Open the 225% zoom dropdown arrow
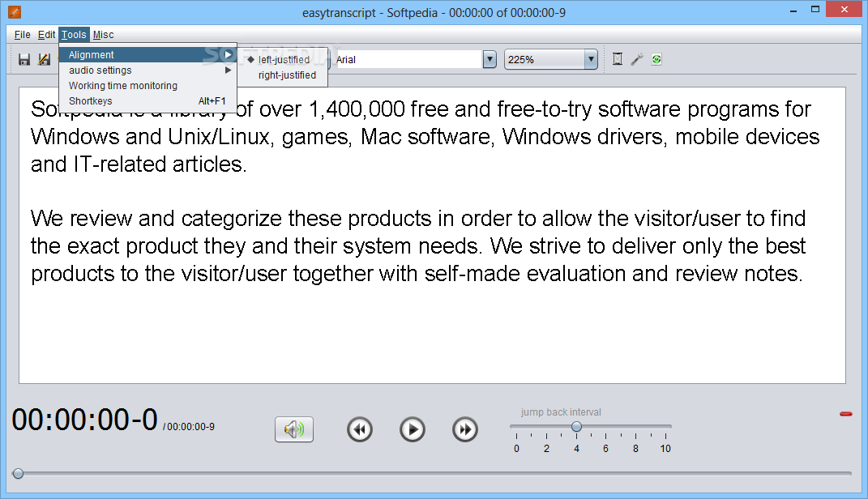Image resolution: width=868 pixels, height=499 pixels. click(x=591, y=59)
